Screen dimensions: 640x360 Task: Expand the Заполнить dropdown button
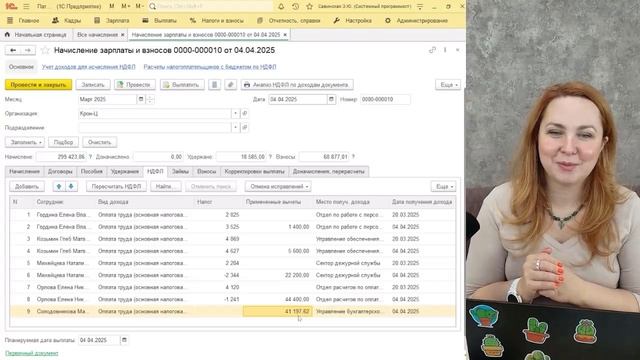[25, 142]
